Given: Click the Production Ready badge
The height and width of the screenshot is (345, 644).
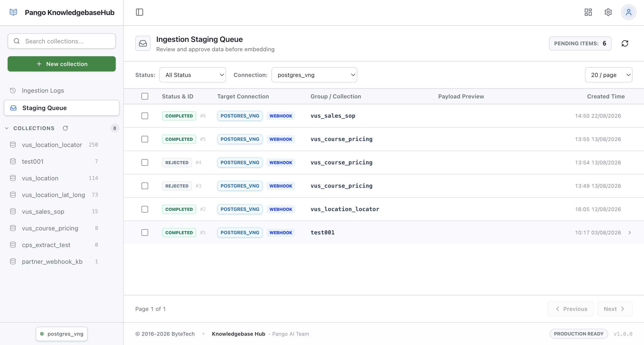Looking at the screenshot, I should (x=579, y=334).
